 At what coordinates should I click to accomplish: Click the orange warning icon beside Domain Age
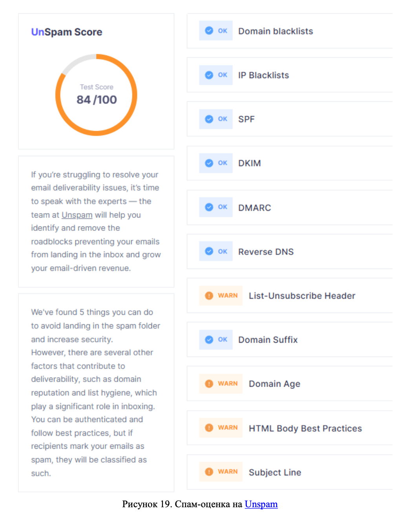[x=209, y=384]
